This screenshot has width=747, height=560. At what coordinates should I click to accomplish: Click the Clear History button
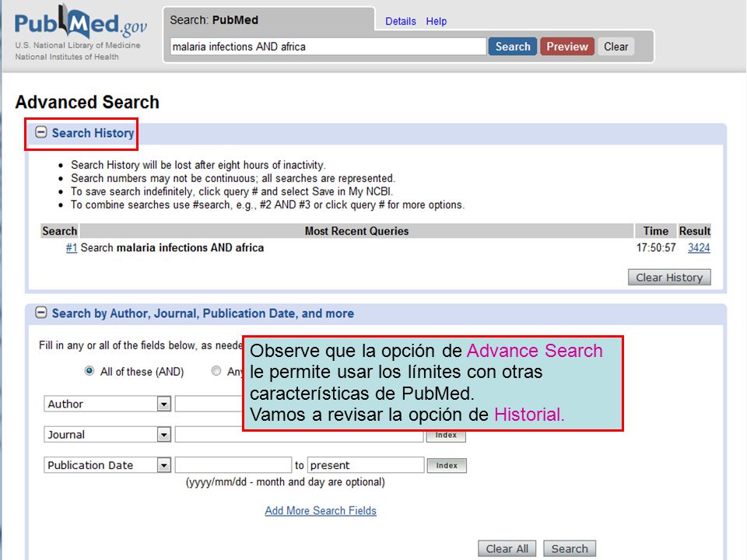tap(669, 277)
